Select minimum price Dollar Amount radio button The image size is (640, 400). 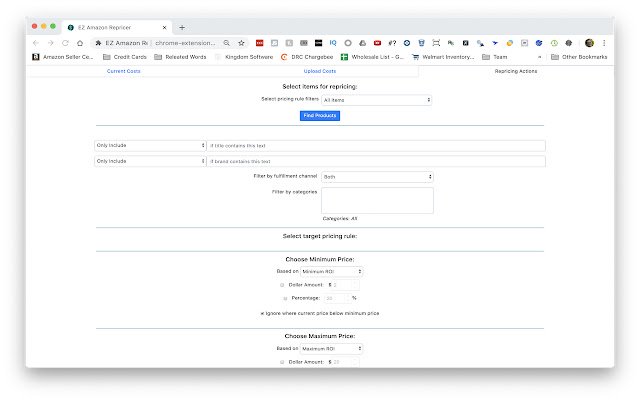click(282, 285)
